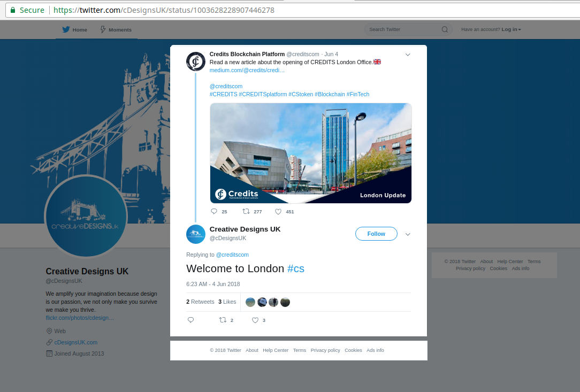Screen dimensions: 580x392
Task: Open Help Center in modal footer
Action: tap(276, 350)
